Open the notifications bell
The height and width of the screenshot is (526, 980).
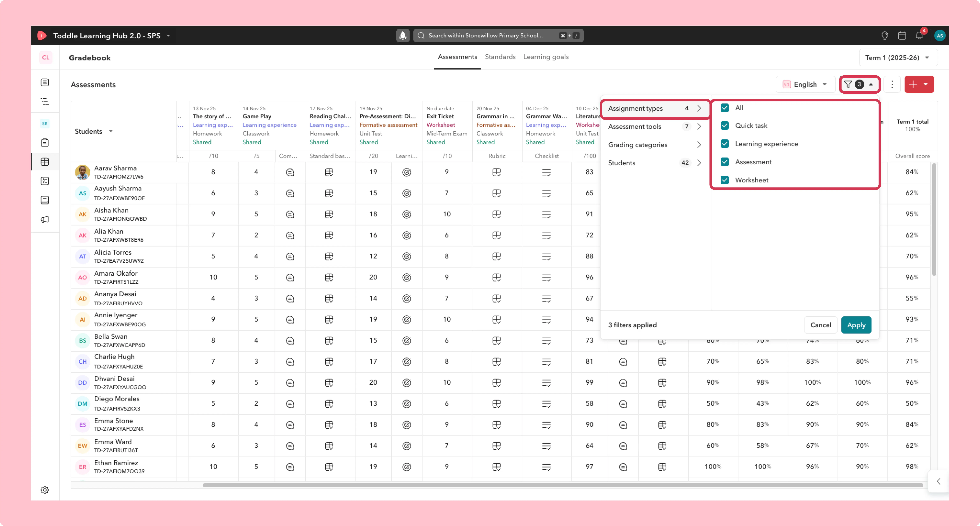click(x=920, y=35)
